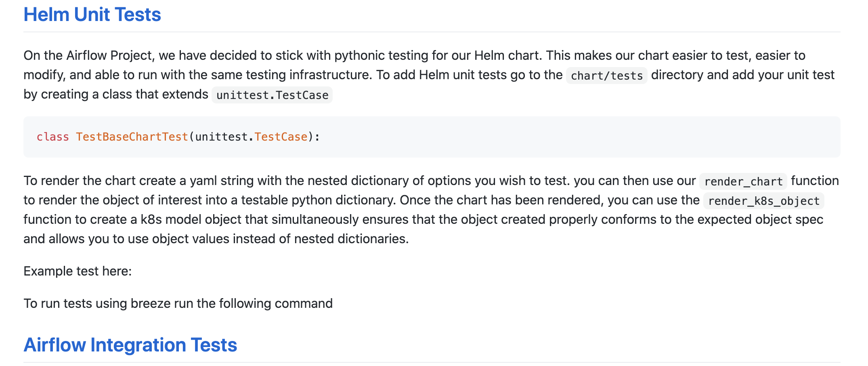Open the Helm Unit Tests heading link
Image resolution: width=868 pixels, height=366 pixels.
(x=92, y=15)
